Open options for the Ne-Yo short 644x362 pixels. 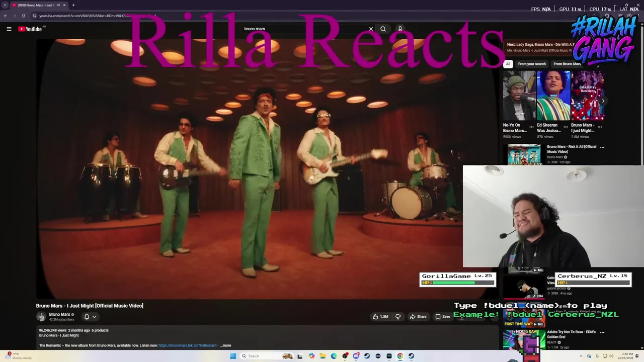531,127
